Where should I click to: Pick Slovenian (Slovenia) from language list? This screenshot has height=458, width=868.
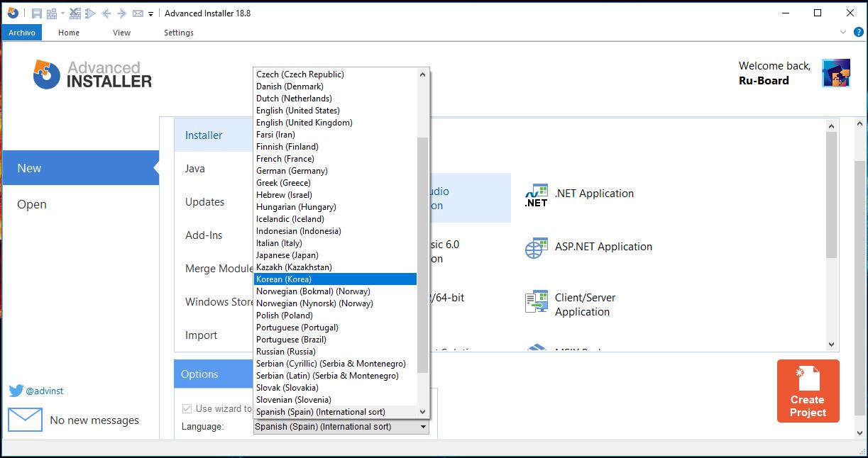coord(335,400)
